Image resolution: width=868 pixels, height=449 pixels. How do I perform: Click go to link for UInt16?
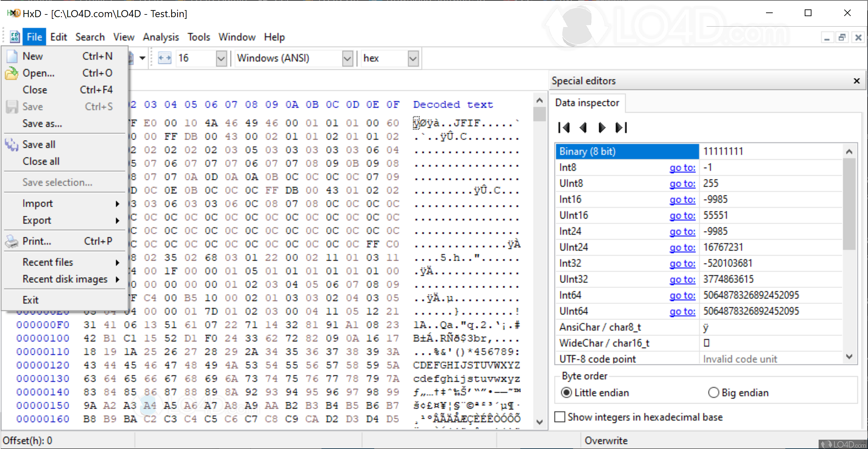point(682,216)
